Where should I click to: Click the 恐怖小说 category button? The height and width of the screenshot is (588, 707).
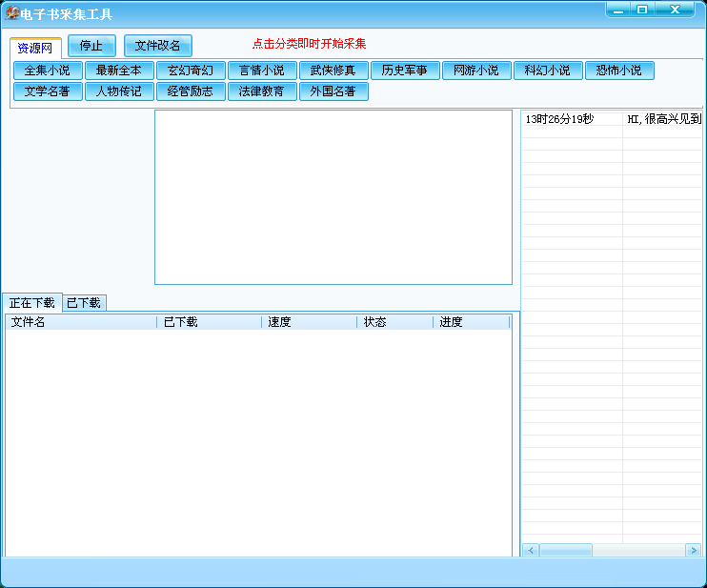tap(619, 71)
